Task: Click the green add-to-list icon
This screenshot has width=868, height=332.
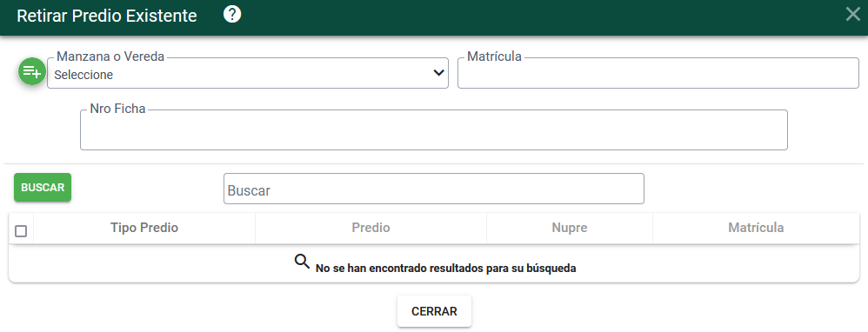Action: (x=32, y=71)
